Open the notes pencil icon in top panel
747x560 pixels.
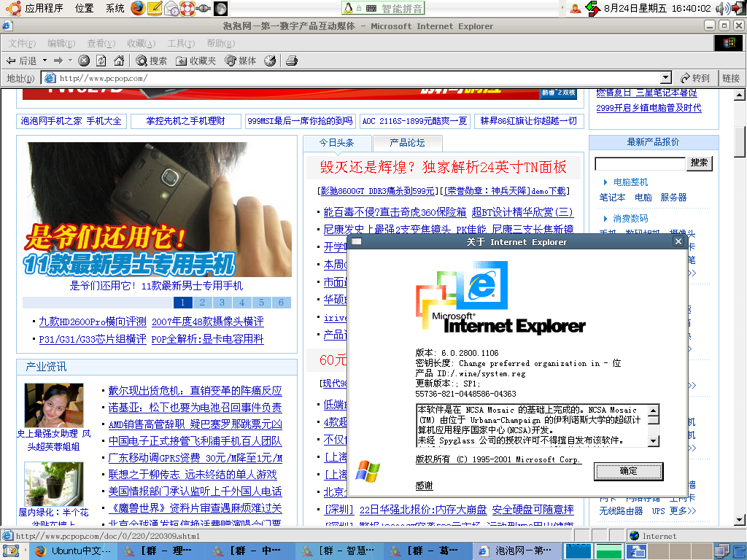point(155,8)
